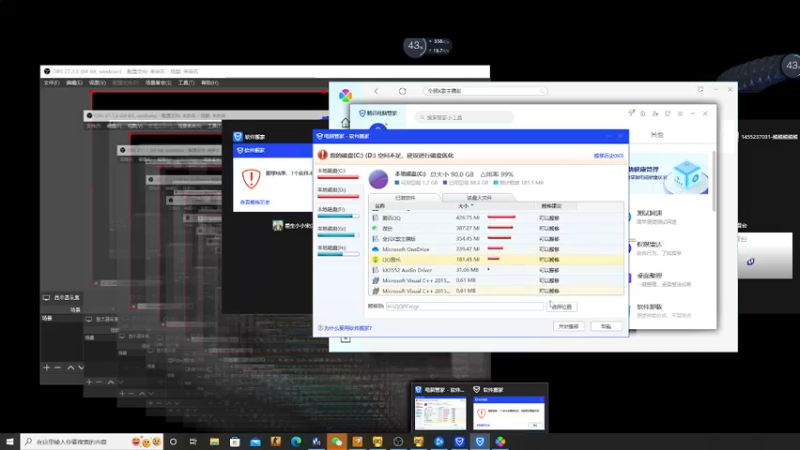
Task: Add scene with plus in outermost OBS
Action: pyautogui.click(x=46, y=367)
